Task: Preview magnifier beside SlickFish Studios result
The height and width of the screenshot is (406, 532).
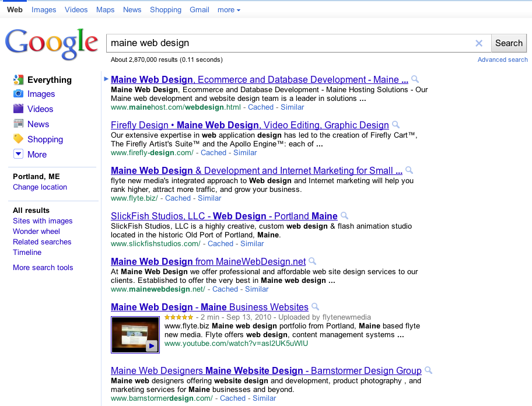Action: (344, 215)
